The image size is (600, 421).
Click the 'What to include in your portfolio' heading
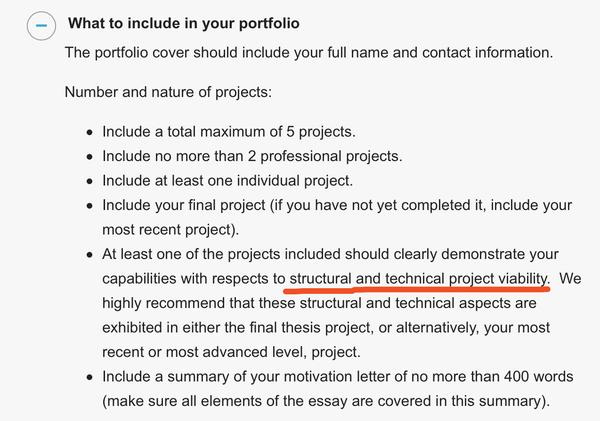pos(183,23)
